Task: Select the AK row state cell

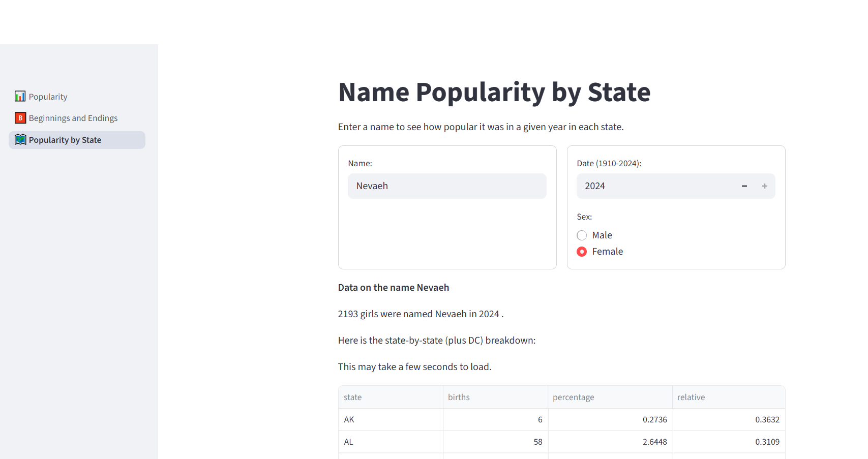Action: tap(349, 419)
